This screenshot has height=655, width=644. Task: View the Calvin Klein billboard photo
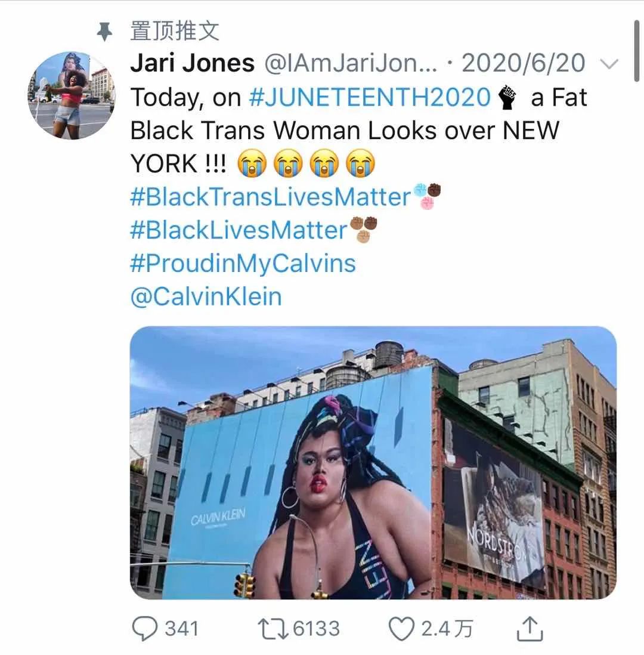tap(373, 463)
